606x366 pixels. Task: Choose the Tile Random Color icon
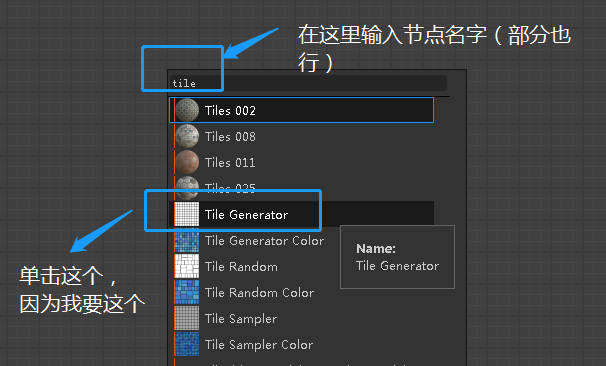click(187, 292)
